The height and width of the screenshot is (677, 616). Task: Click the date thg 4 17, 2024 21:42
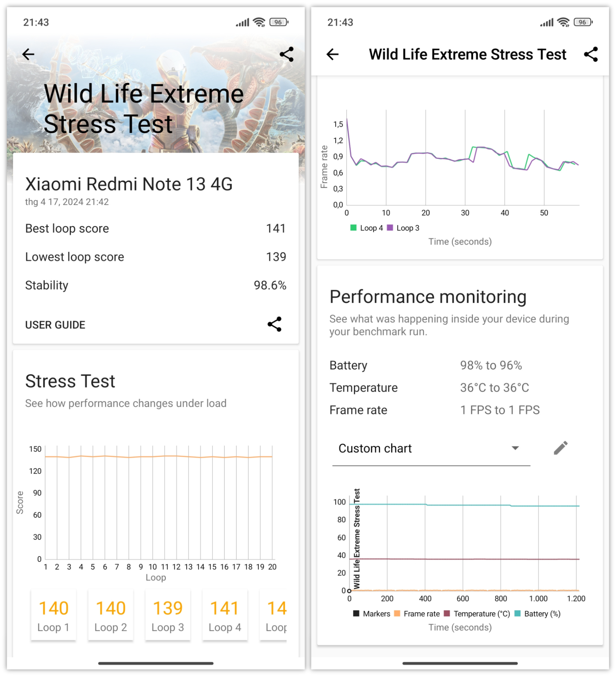click(x=67, y=202)
